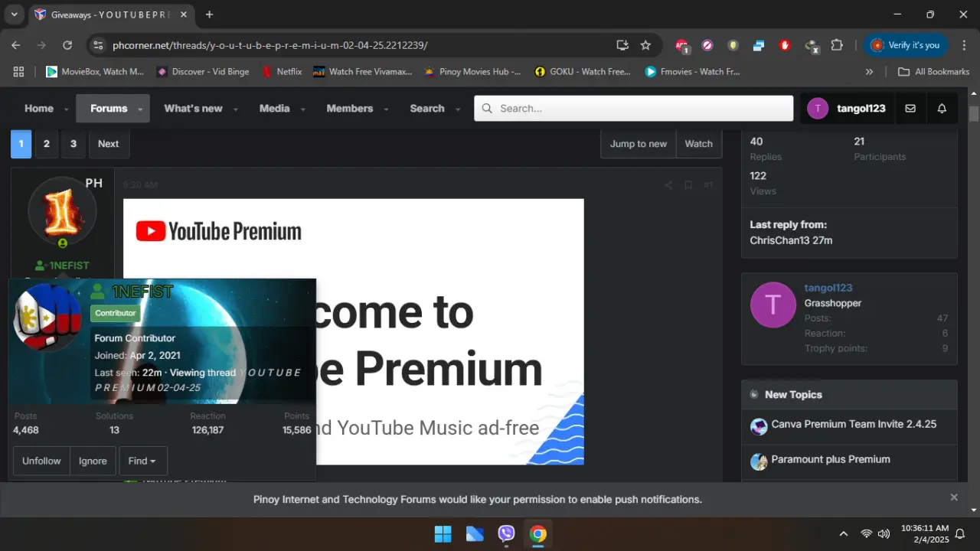Reload the phcorner page
Image resolution: width=980 pixels, height=551 pixels.
[x=67, y=45]
